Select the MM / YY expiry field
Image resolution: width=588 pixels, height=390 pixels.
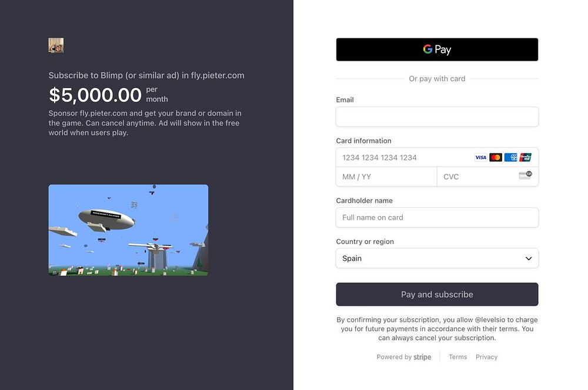[x=386, y=177]
